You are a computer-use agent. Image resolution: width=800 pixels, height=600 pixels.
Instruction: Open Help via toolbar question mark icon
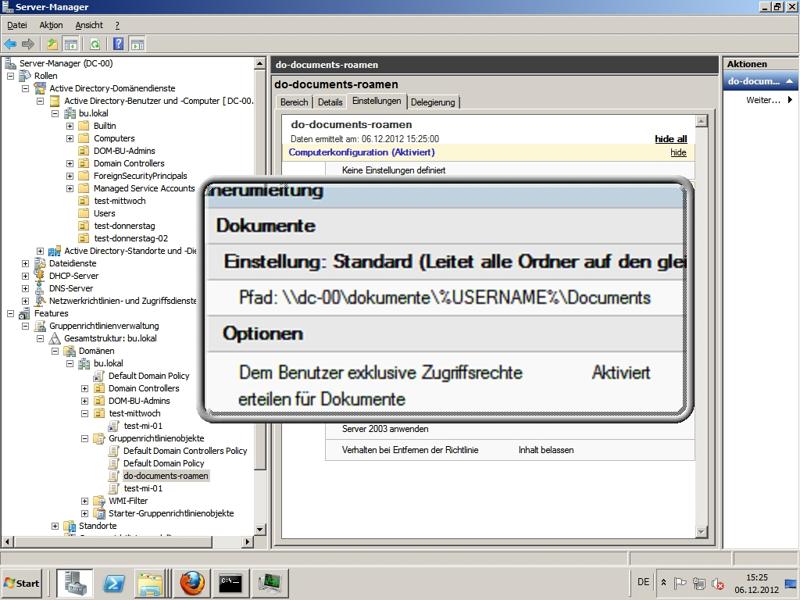[118, 44]
